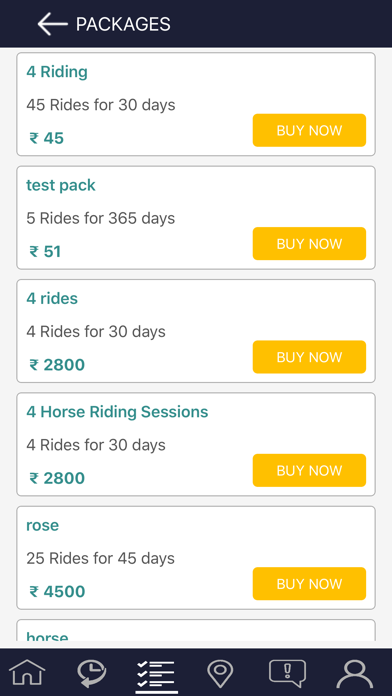Tap the PACKAGES header title
This screenshot has height=696, width=392.
(x=123, y=24)
